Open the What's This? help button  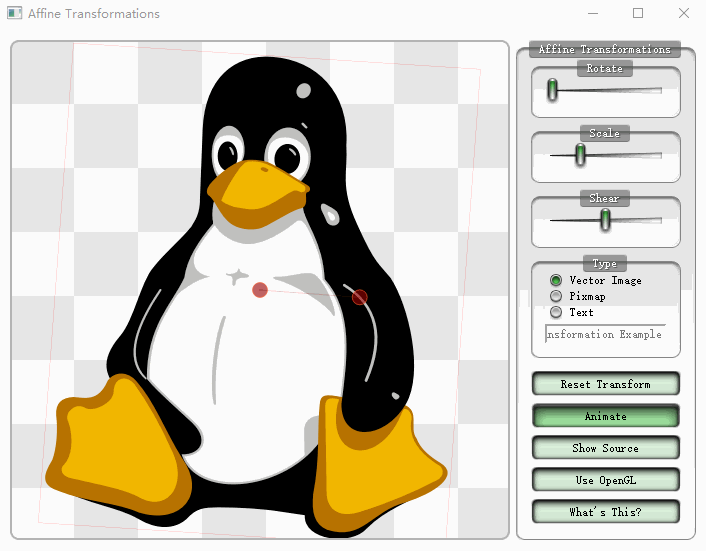(x=606, y=512)
